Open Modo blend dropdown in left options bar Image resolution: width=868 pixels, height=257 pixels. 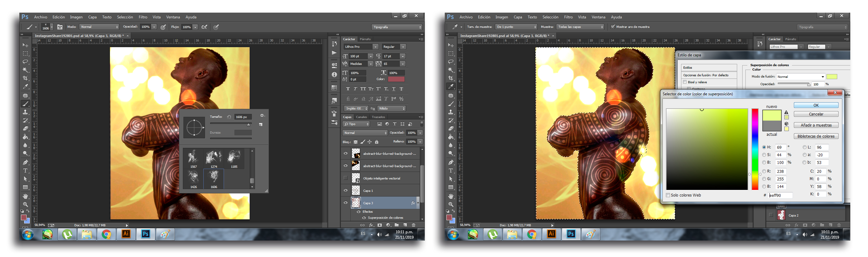tap(99, 27)
